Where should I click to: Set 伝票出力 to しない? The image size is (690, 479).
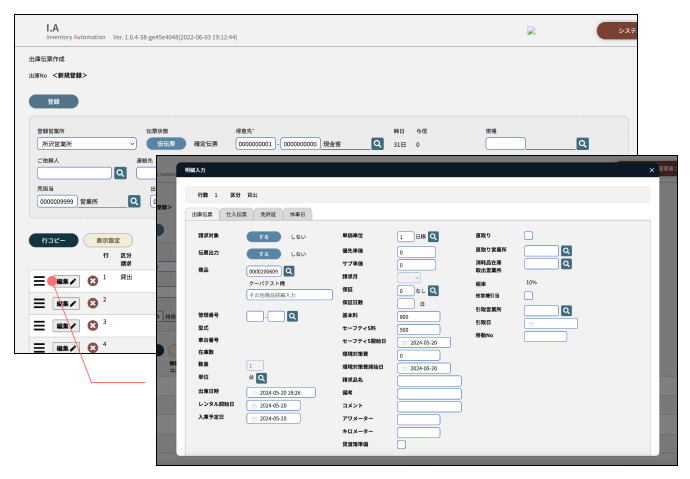point(298,254)
